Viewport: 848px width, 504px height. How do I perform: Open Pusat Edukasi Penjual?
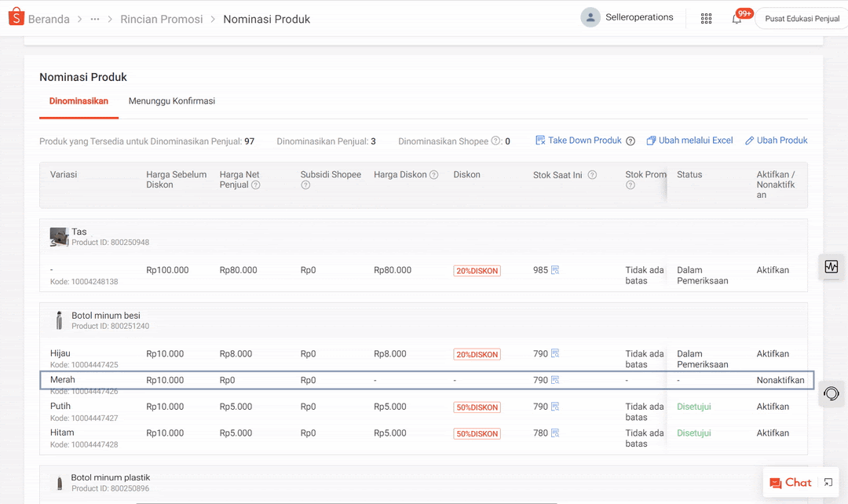[802, 19]
